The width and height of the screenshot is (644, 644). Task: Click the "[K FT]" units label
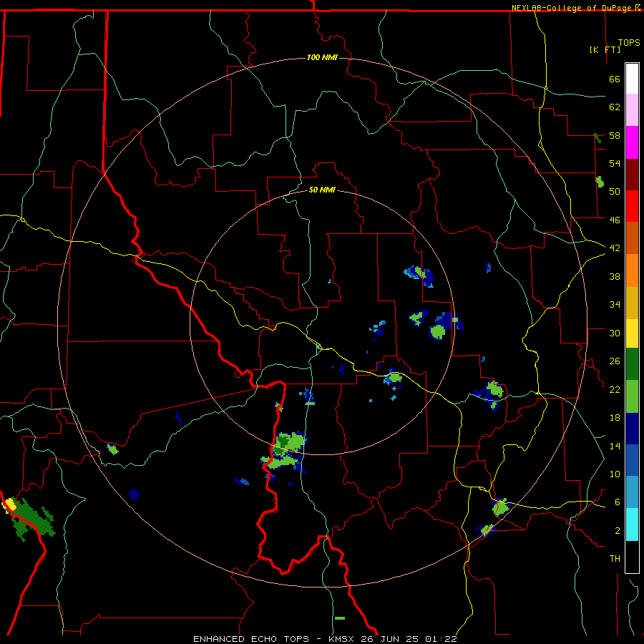605,49
